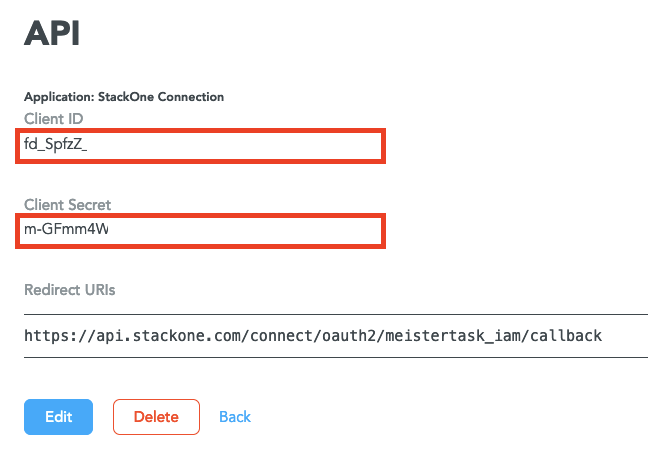648x465 pixels.
Task: Click the m-GFmm4W client secret value
Action: [66, 229]
